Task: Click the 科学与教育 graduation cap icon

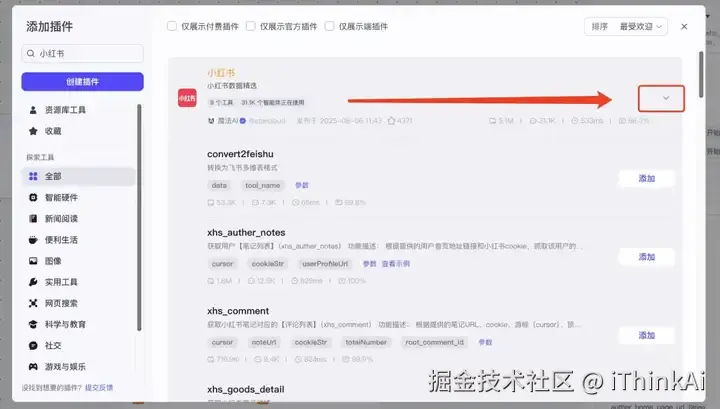Action: tap(33, 324)
